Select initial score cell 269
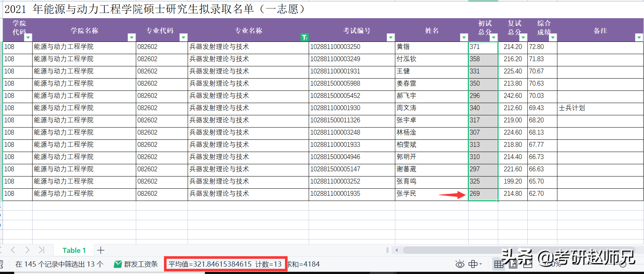This screenshot has height=274, width=644. pos(483,194)
